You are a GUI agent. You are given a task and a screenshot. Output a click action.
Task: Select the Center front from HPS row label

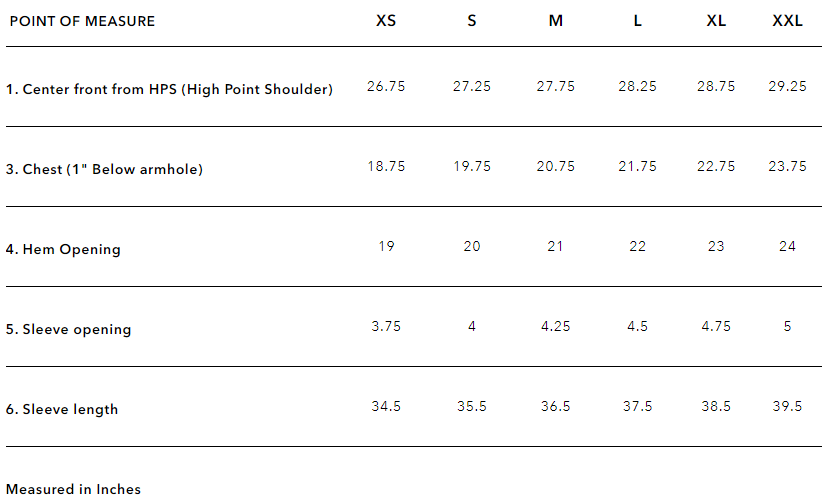point(169,89)
